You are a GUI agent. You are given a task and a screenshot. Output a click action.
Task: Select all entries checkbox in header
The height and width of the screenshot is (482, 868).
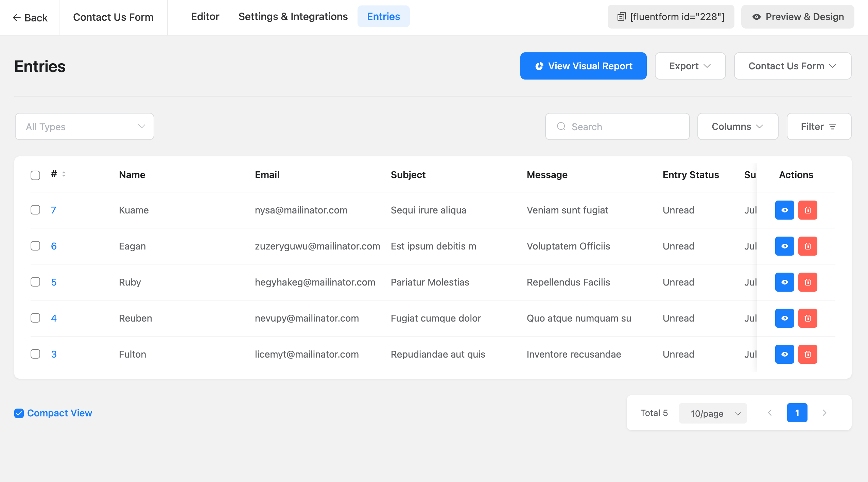tap(35, 175)
